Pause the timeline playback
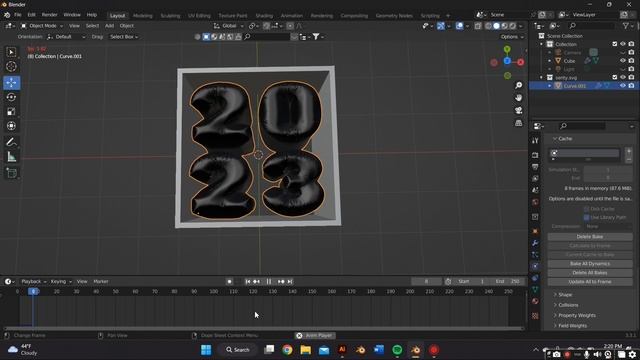This screenshot has height=360, width=640. pos(269,282)
